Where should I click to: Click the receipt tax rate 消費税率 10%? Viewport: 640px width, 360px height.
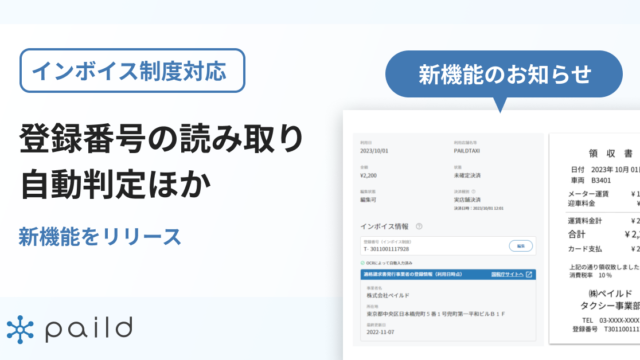591,276
